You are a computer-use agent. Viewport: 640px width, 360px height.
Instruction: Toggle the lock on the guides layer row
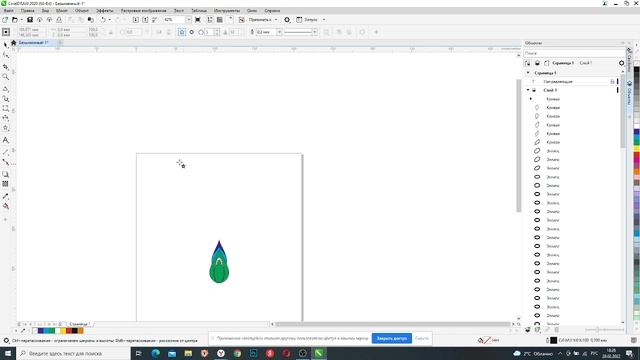pyautogui.click(x=612, y=82)
